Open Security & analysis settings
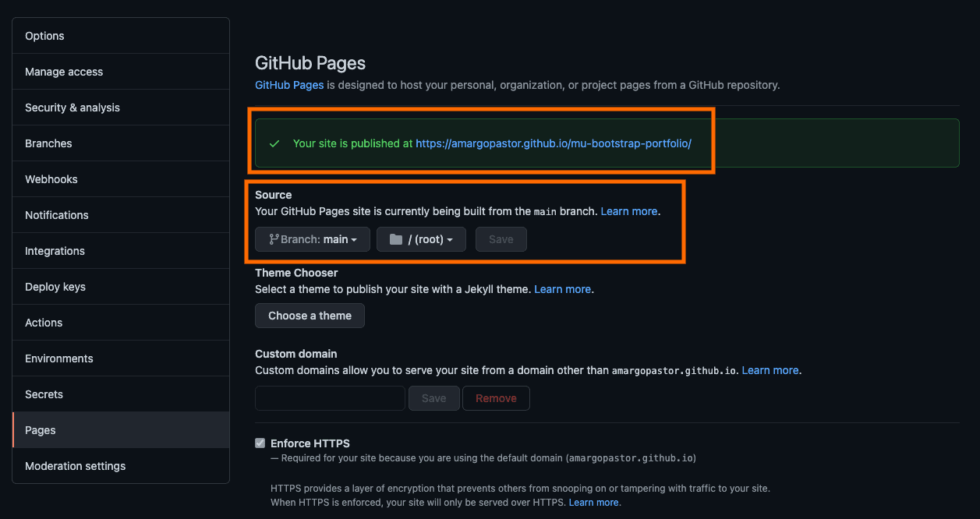The image size is (980, 519). [x=122, y=108]
